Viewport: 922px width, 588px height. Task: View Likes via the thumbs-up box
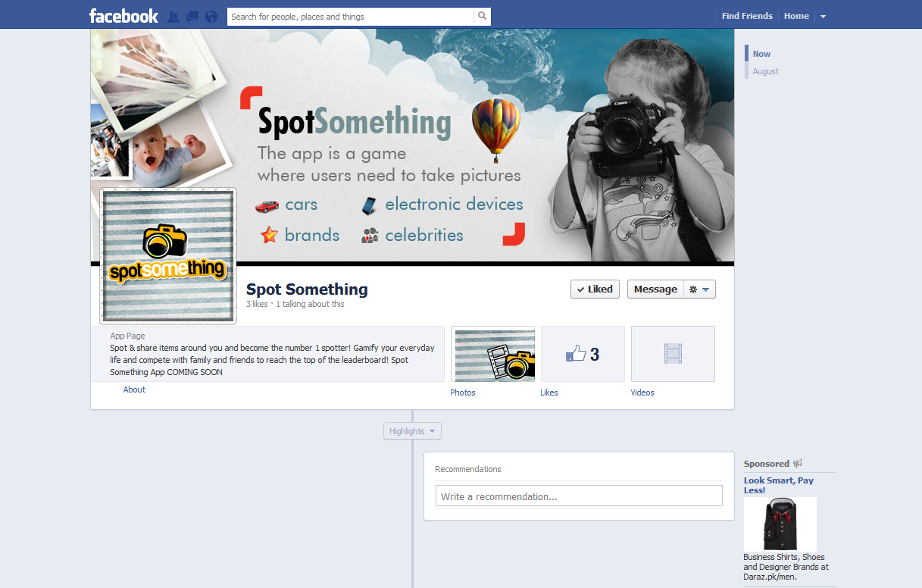click(583, 353)
